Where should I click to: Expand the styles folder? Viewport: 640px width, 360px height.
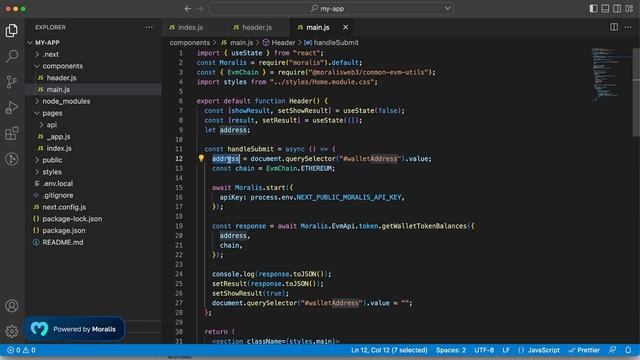(52, 172)
